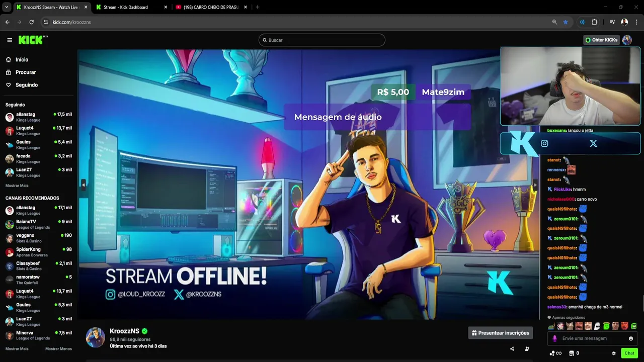Open the channel shop icon showing 0
644x362 pixels.
tap(574, 353)
